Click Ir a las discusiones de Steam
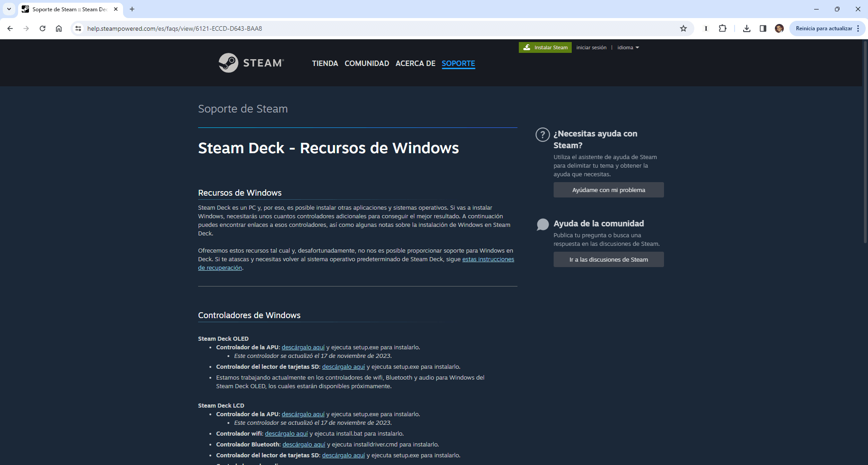 [608, 259]
